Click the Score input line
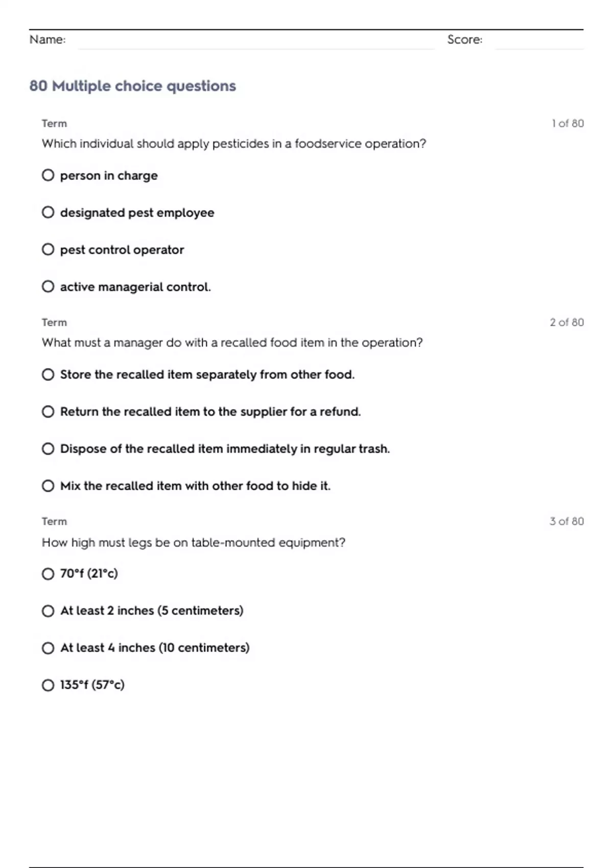This screenshot has width=613, height=868. (x=539, y=41)
